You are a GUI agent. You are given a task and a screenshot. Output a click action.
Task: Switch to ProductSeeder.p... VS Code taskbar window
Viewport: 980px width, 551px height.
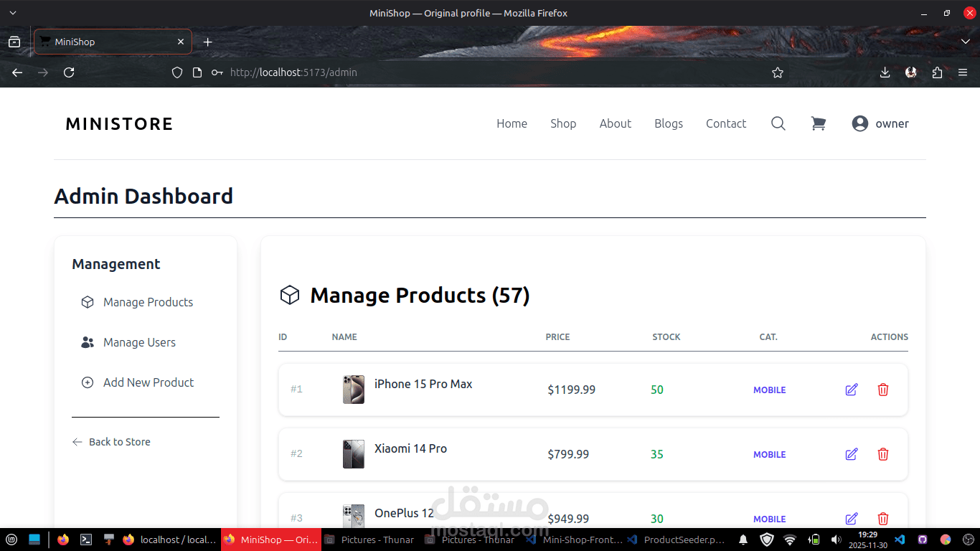(675, 540)
